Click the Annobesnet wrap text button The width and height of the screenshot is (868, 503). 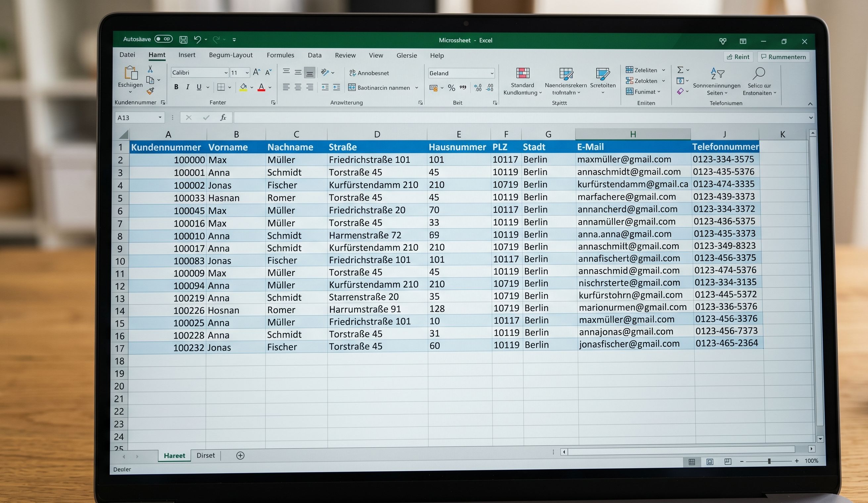tap(369, 73)
